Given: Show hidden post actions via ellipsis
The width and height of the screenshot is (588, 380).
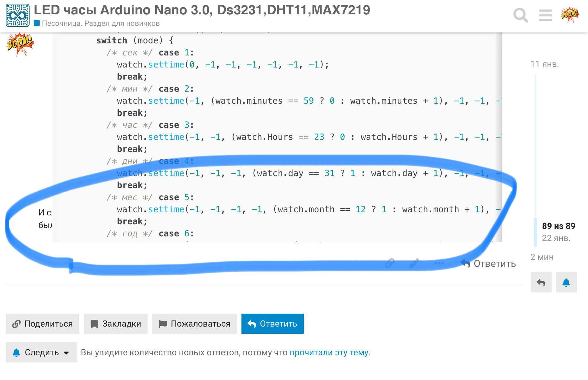Looking at the screenshot, I should coord(439,263).
